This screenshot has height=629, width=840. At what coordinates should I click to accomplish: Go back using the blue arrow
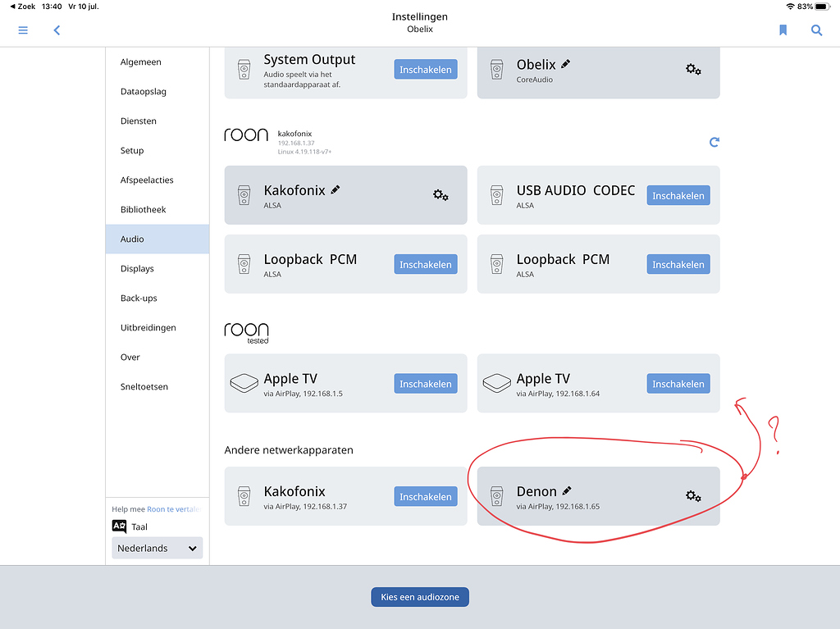(56, 30)
